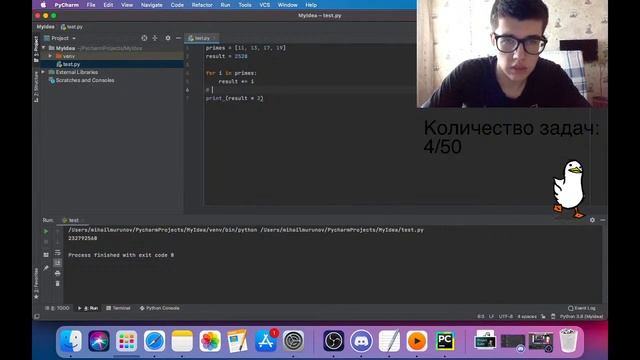Click the UTF-8 encoding status entry
Screen dimensions: 640x360
506,316
